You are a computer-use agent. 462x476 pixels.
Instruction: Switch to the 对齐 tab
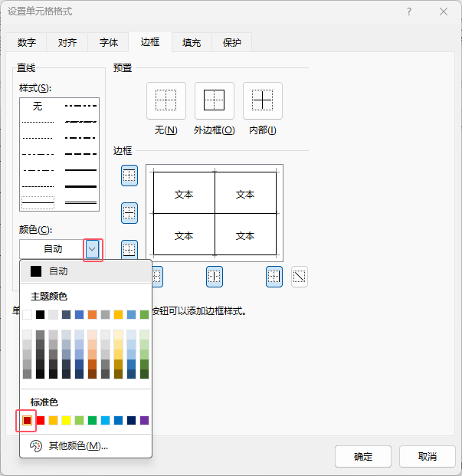pos(67,42)
